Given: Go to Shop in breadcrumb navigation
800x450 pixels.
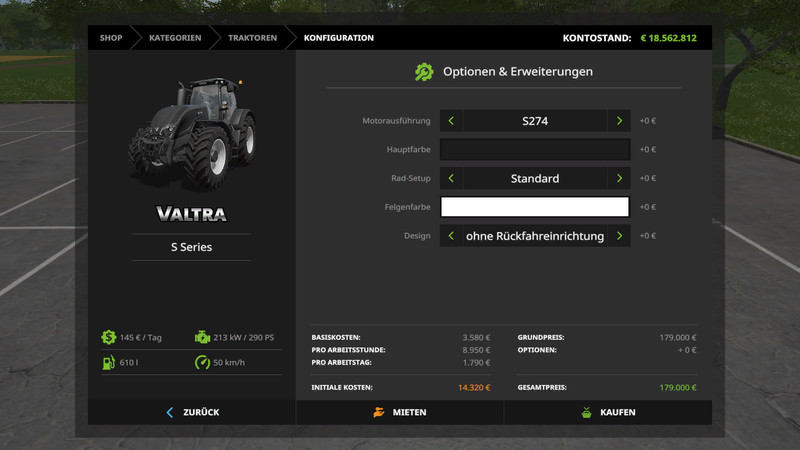Looking at the screenshot, I should tap(111, 38).
